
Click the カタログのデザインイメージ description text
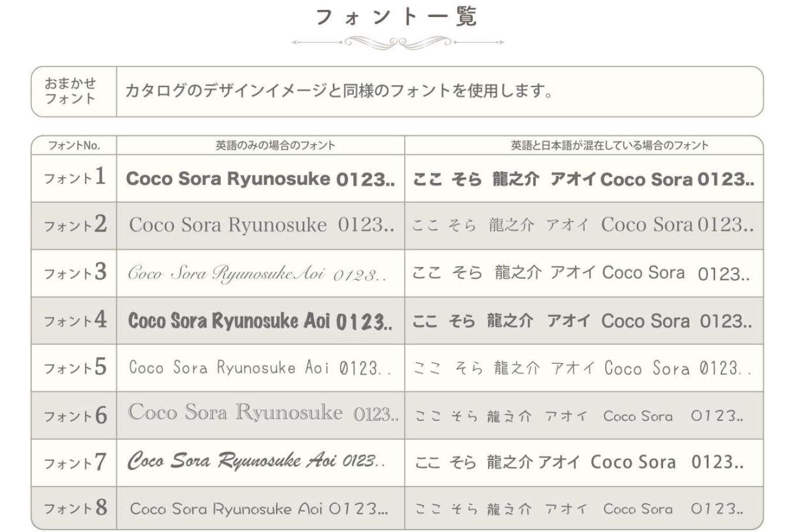click(x=339, y=91)
